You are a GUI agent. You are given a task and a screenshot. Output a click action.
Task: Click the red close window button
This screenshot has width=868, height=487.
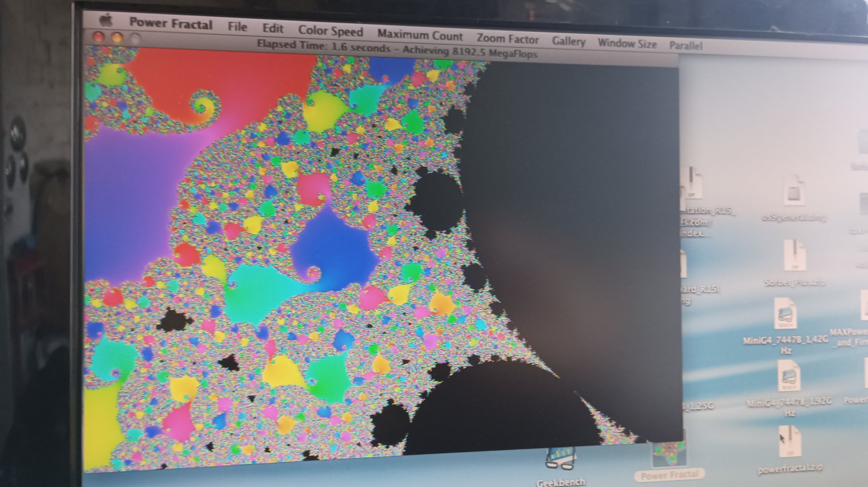pos(99,37)
